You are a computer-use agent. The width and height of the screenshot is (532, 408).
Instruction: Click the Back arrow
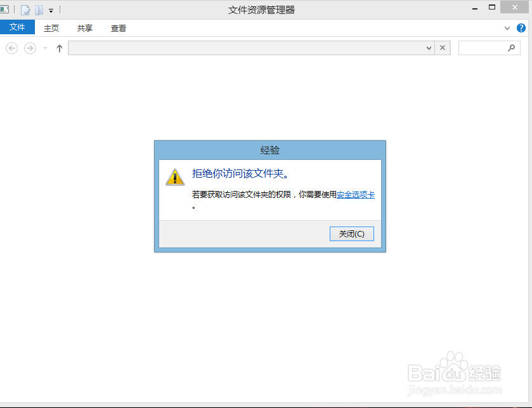[11, 48]
